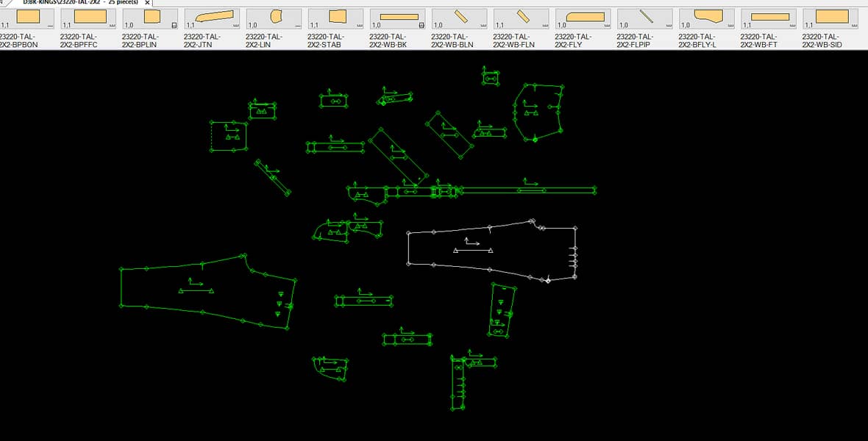Viewport: 868px width, 441px height.
Task: Select the 23220-TAL-2X2-FLPIP piping icon
Action: tap(647, 17)
